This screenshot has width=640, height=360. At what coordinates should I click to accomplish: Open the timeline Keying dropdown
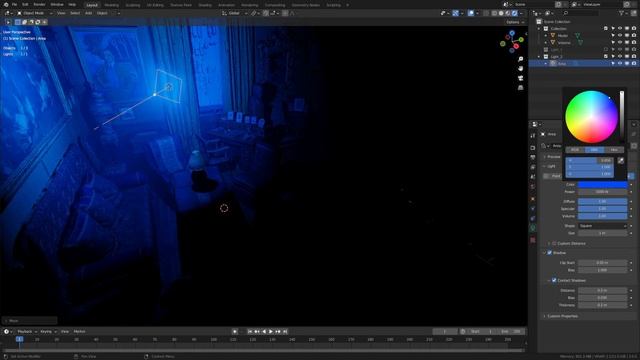48,332
